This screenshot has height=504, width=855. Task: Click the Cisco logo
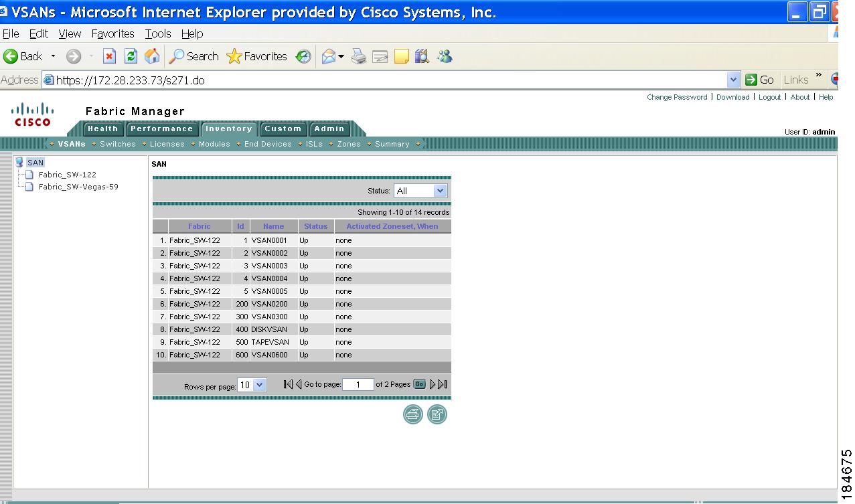(33, 114)
